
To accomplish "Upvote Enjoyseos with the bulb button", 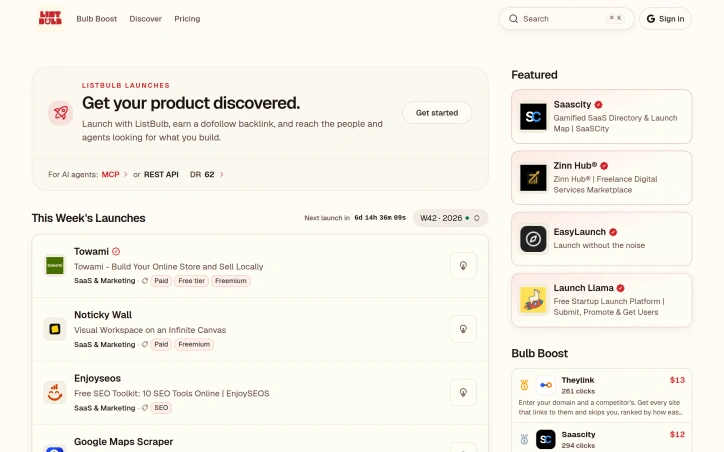I will click(x=463, y=392).
